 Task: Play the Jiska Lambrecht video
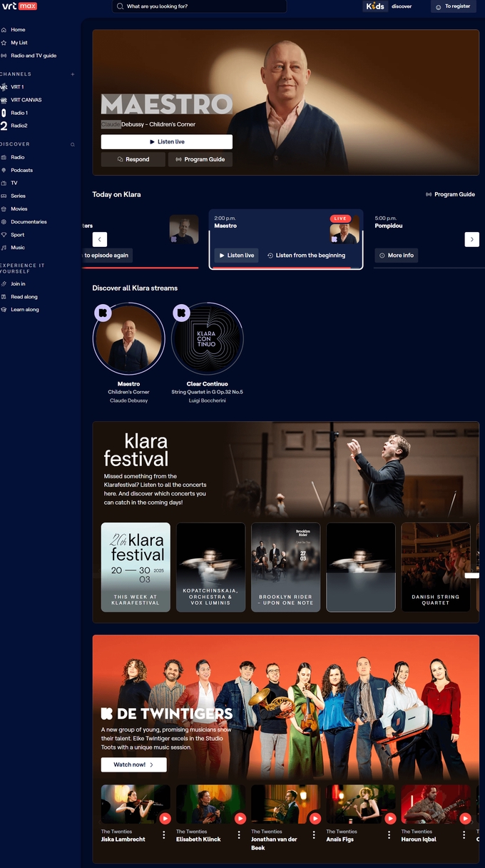pyautogui.click(x=165, y=818)
